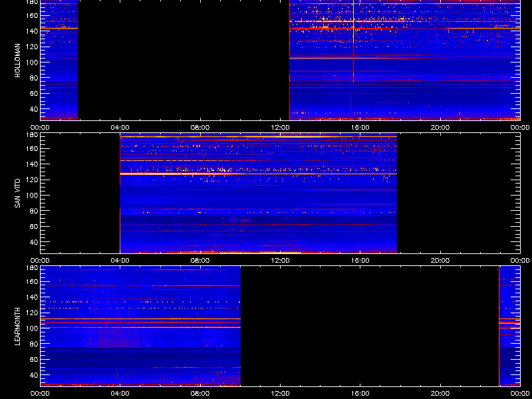Click the SAN VITO station label
Screen dimensions: 532x399
pyautogui.click(x=17, y=194)
